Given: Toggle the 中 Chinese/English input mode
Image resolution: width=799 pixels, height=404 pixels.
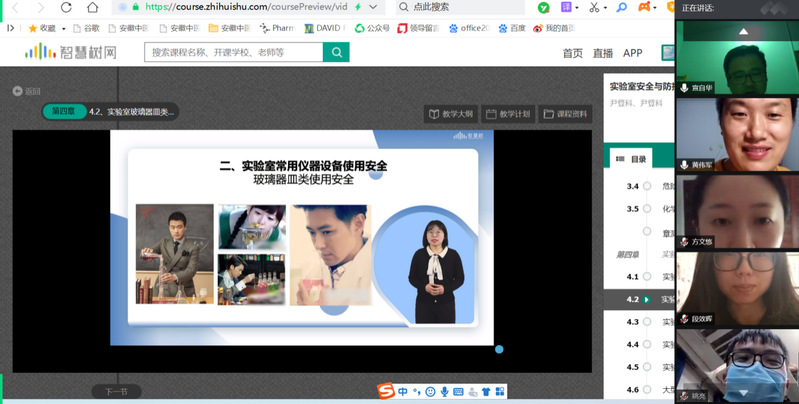Looking at the screenshot, I should click(403, 391).
